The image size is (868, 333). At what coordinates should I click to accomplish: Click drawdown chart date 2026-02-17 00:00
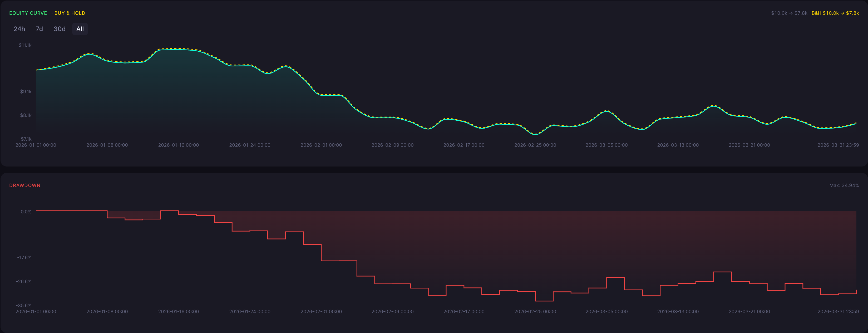[x=464, y=312]
